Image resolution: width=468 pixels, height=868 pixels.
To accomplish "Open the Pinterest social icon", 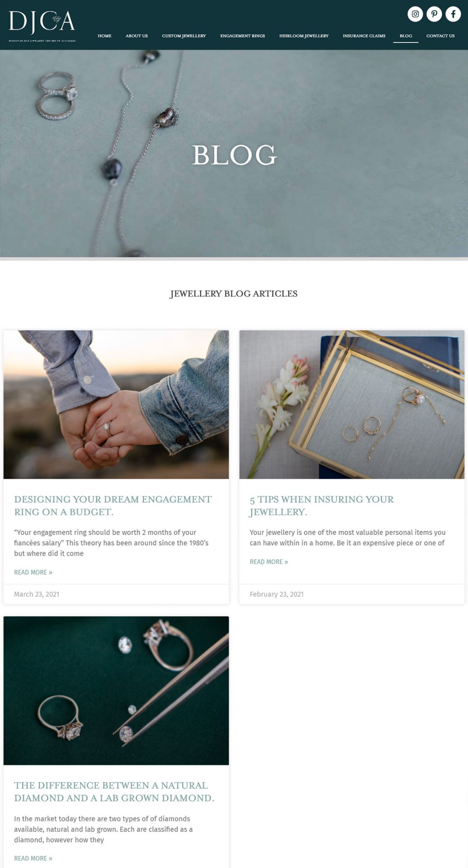I will (434, 14).
